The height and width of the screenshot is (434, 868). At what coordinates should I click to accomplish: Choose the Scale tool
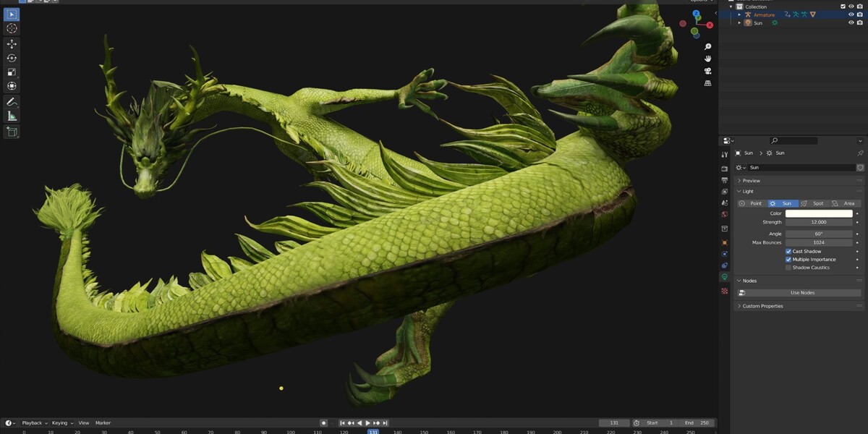point(12,72)
